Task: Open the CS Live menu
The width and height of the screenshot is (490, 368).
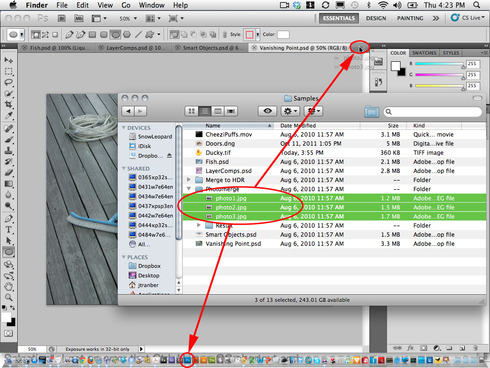Action: [x=468, y=18]
